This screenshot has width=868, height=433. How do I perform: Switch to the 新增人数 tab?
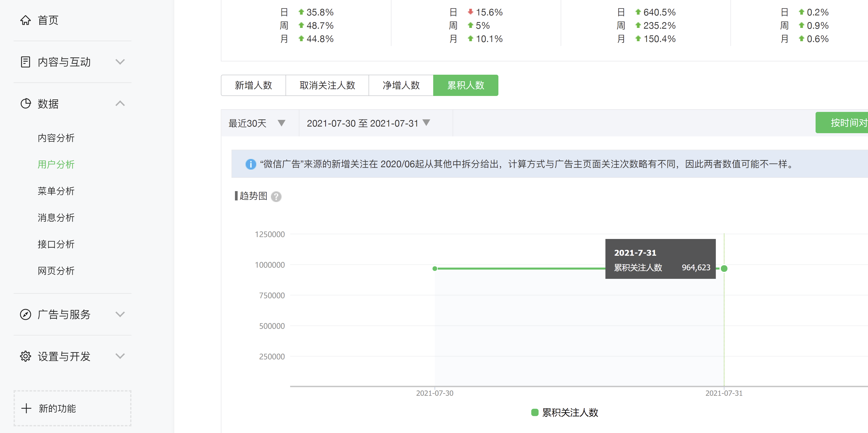[x=253, y=85]
